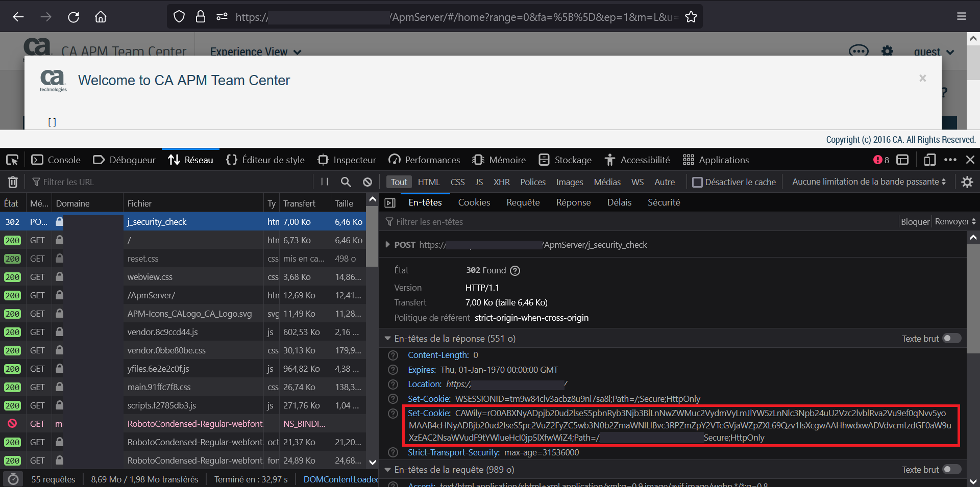This screenshot has height=487, width=980.
Task: Sort by the Fichier column header
Action: point(193,203)
